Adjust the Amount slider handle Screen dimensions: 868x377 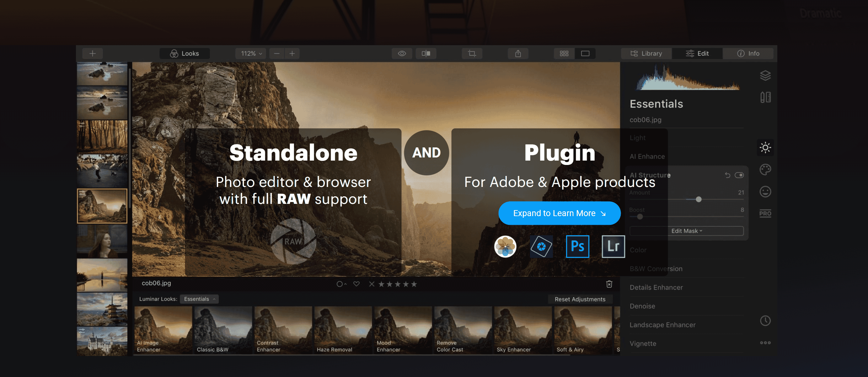pos(699,199)
